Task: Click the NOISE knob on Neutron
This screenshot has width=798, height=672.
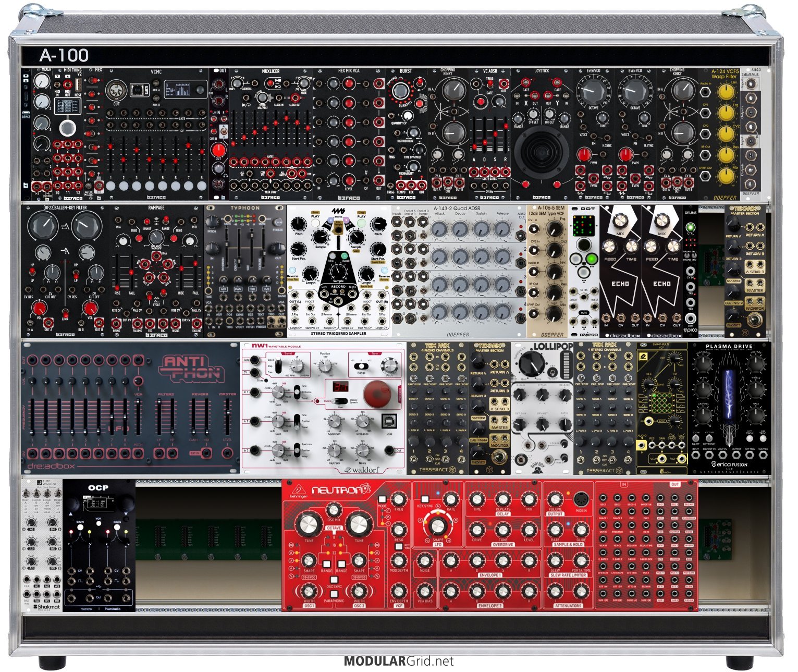Action: [x=425, y=560]
